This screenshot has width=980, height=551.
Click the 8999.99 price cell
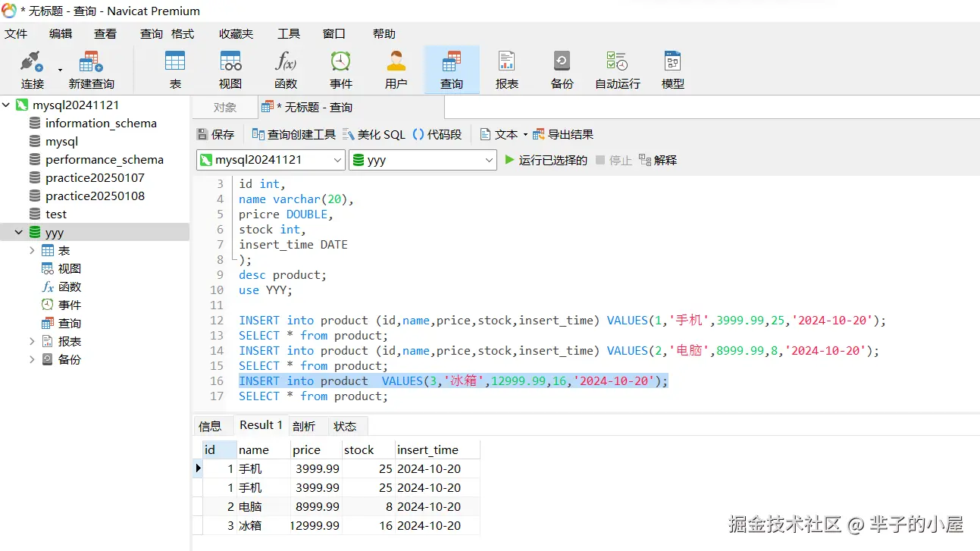click(x=317, y=506)
